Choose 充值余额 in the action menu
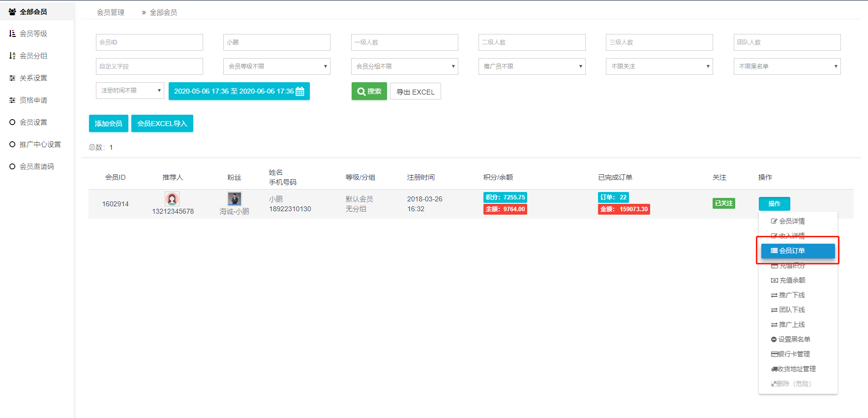Screen dimensions: 868x418 [x=798, y=280]
